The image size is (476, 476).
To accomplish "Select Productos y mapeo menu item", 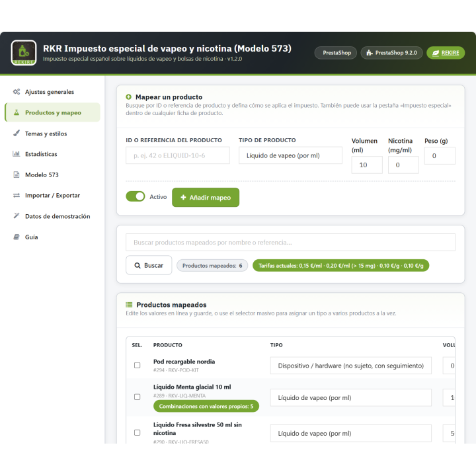I will point(53,112).
